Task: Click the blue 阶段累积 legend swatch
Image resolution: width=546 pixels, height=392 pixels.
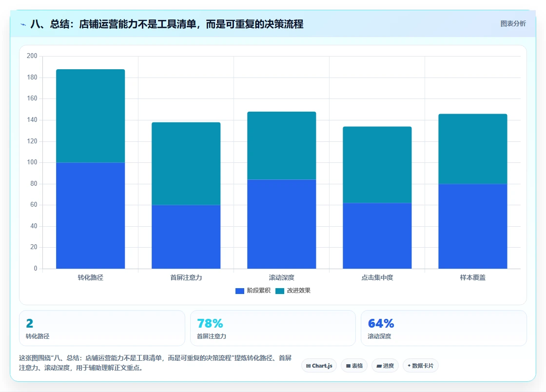Action: point(239,291)
